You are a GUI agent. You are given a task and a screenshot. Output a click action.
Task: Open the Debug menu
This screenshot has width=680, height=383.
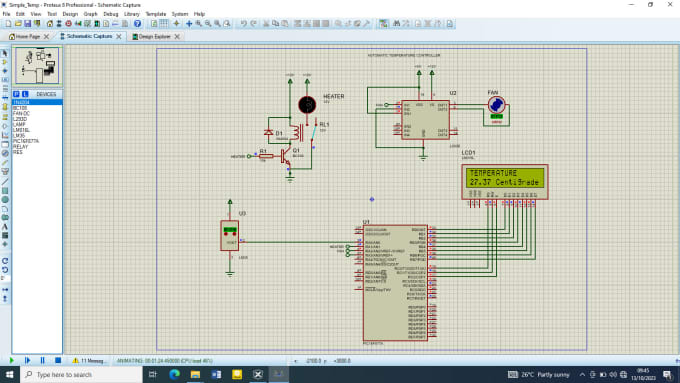tap(111, 14)
